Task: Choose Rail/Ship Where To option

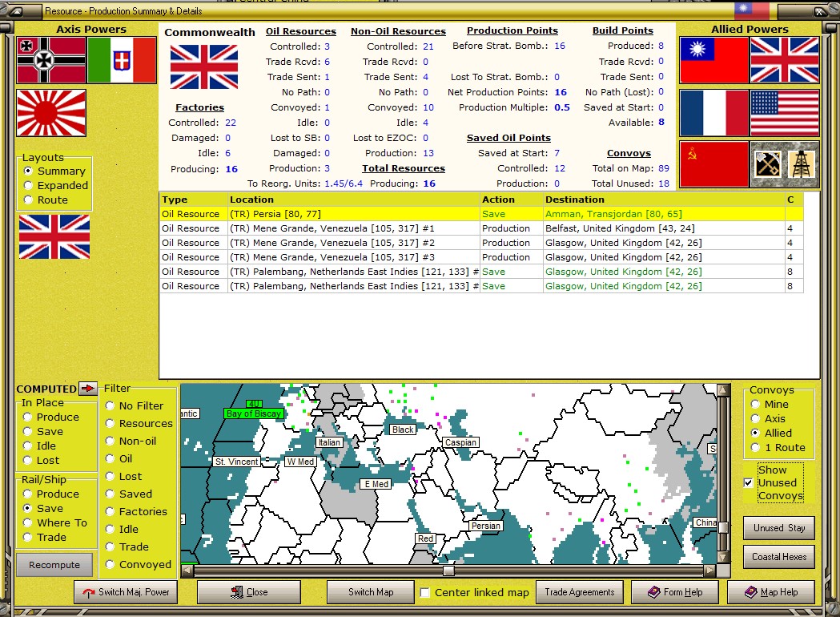Action: click(54, 522)
